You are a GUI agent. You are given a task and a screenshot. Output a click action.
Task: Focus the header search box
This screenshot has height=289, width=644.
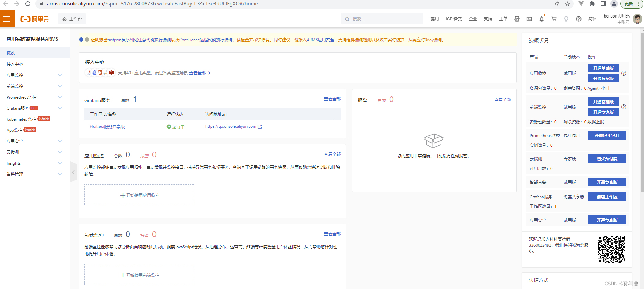click(x=382, y=19)
